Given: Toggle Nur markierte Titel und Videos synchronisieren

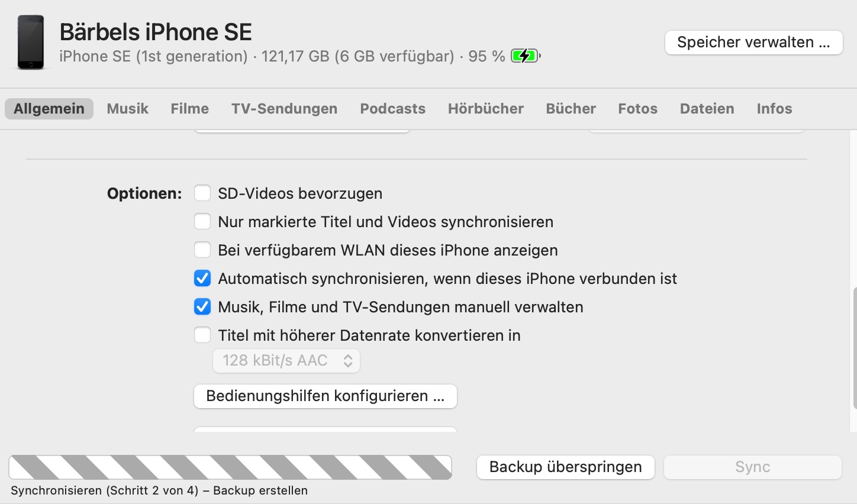Looking at the screenshot, I should pyautogui.click(x=202, y=222).
